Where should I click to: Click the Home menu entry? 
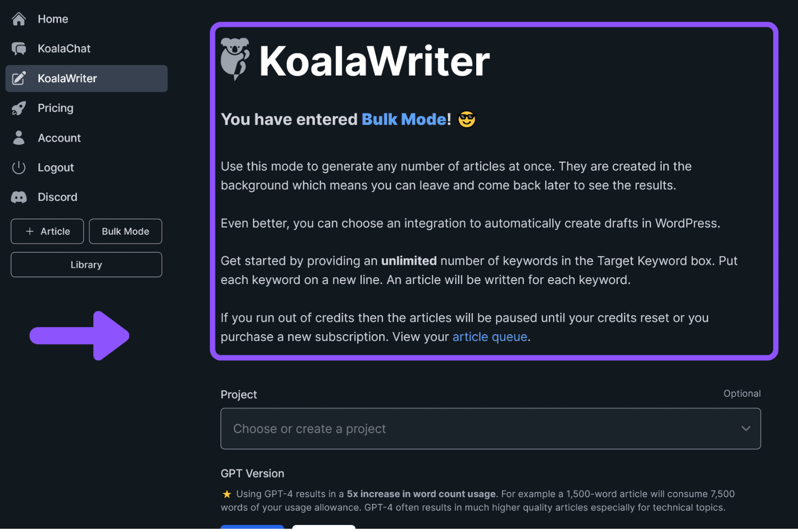52,18
